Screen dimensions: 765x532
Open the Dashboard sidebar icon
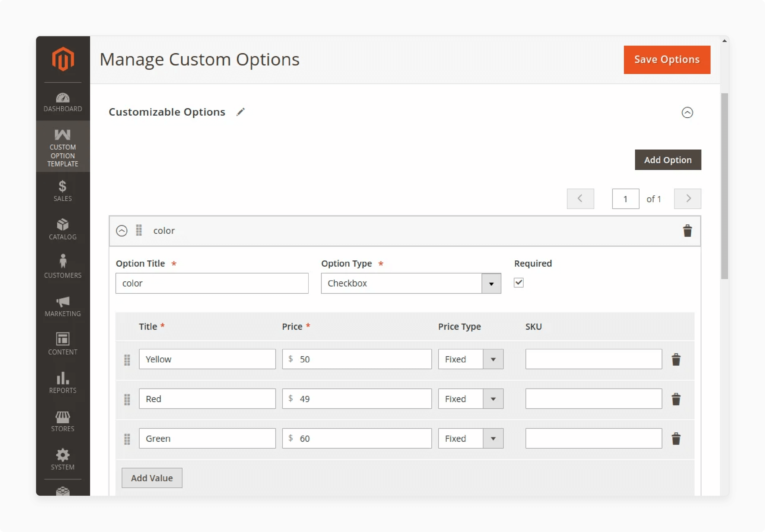(x=63, y=102)
